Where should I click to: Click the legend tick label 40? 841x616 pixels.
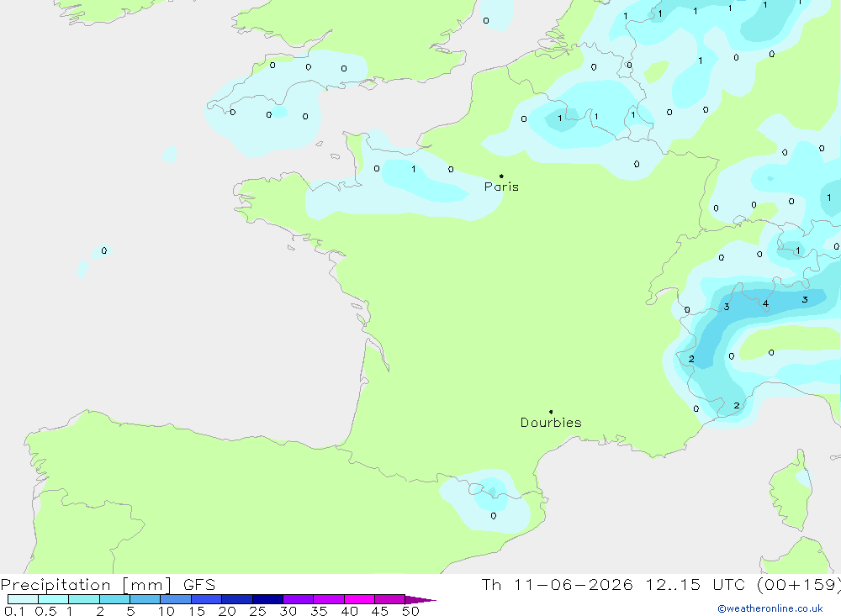point(349,611)
